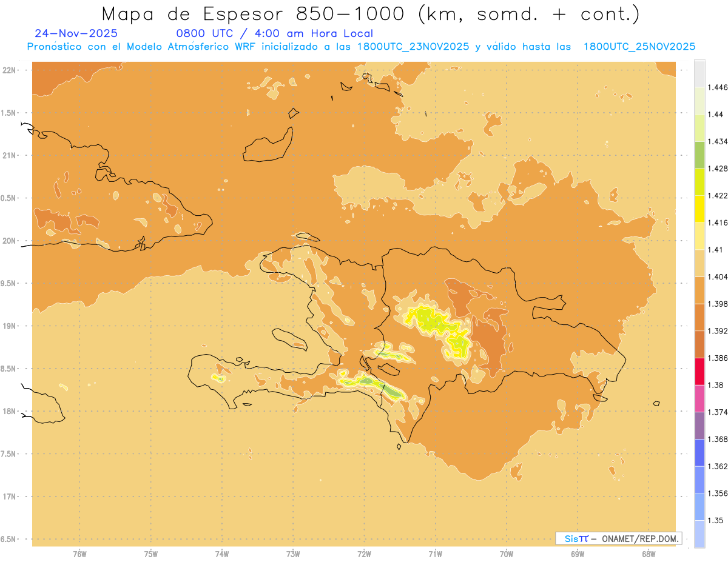This screenshot has width=728, height=562.
Task: Click the colorbar value "1.416"
Action: 719,222
